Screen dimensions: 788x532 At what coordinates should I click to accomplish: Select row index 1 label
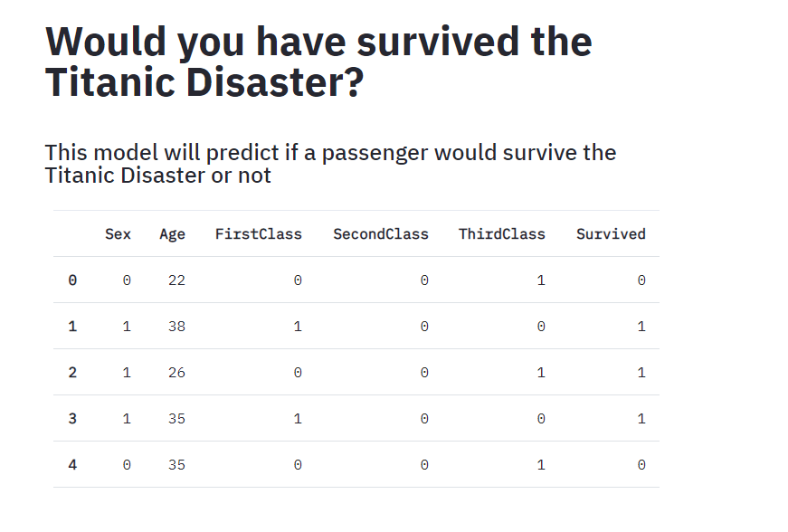72,326
